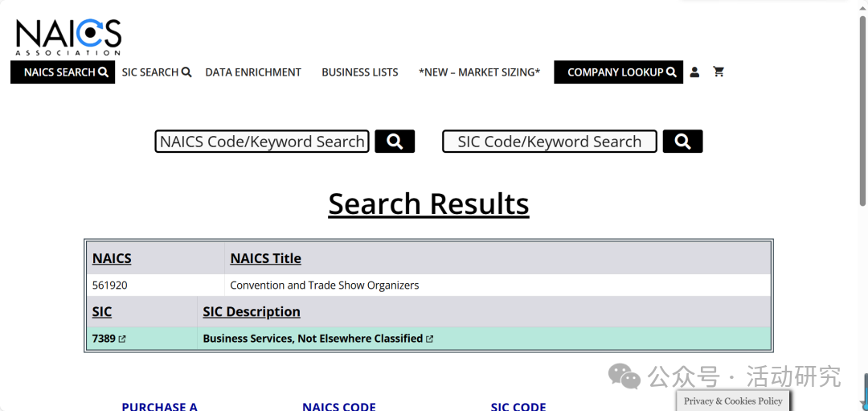Focus the SIC Code/Keyword Search field

550,142
